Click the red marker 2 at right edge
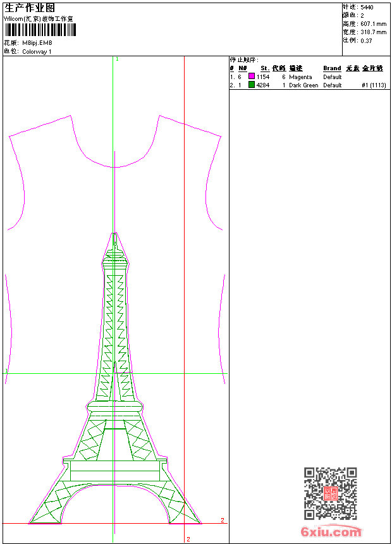The height and width of the screenshot is (544, 392). [x=222, y=521]
